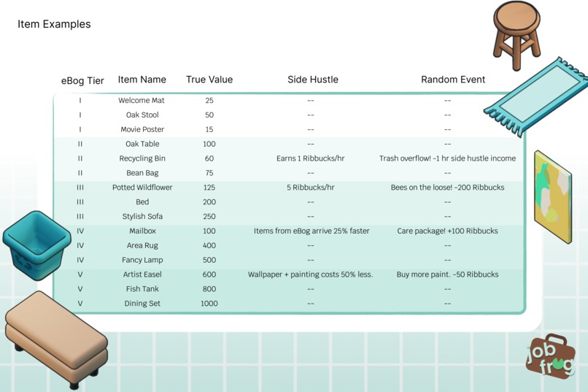
Task: Select the Mailbox item name
Action: (142, 231)
